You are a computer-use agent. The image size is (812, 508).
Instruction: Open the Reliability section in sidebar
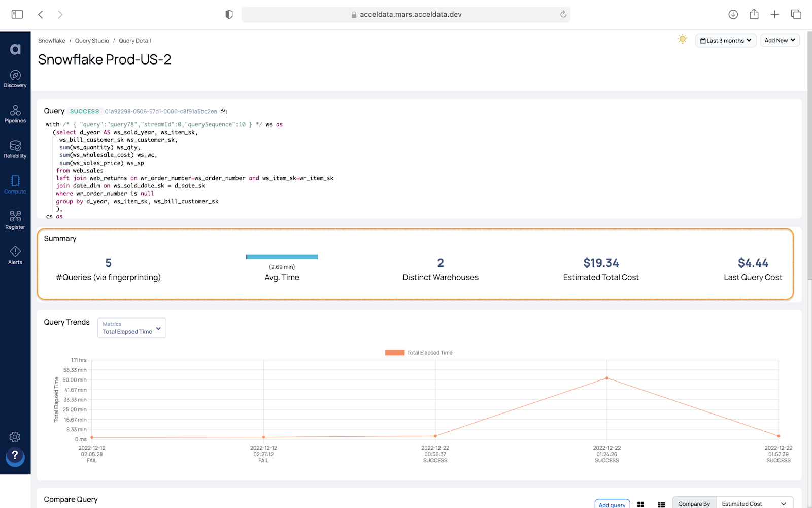(x=15, y=150)
